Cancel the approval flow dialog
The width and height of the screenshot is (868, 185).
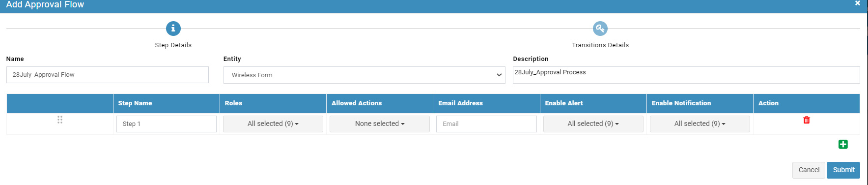(x=809, y=170)
